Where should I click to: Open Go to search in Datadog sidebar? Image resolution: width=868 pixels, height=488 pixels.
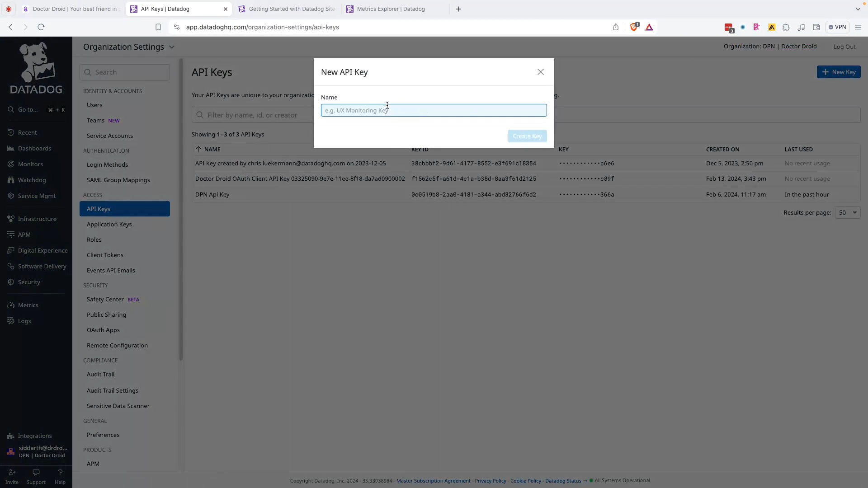tap(36, 109)
